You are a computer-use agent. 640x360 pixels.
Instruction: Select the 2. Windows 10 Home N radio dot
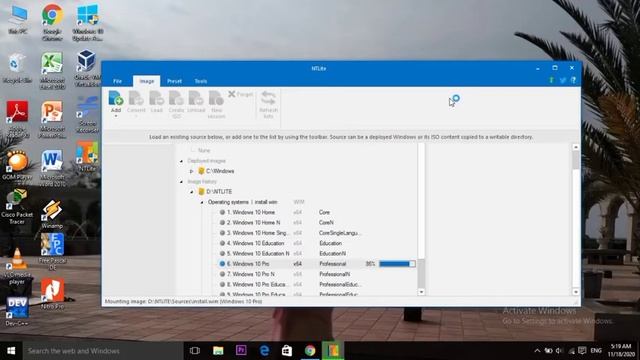coord(222,222)
